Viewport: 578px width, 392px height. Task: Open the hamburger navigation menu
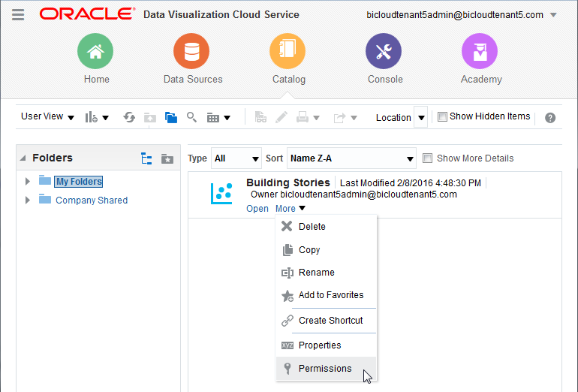[18, 15]
